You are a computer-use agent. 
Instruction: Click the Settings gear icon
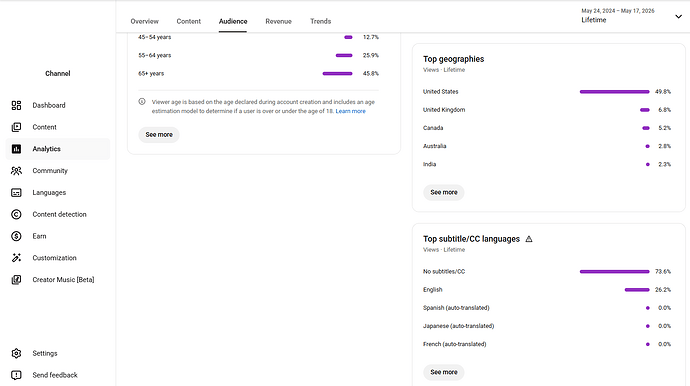pyautogui.click(x=16, y=353)
